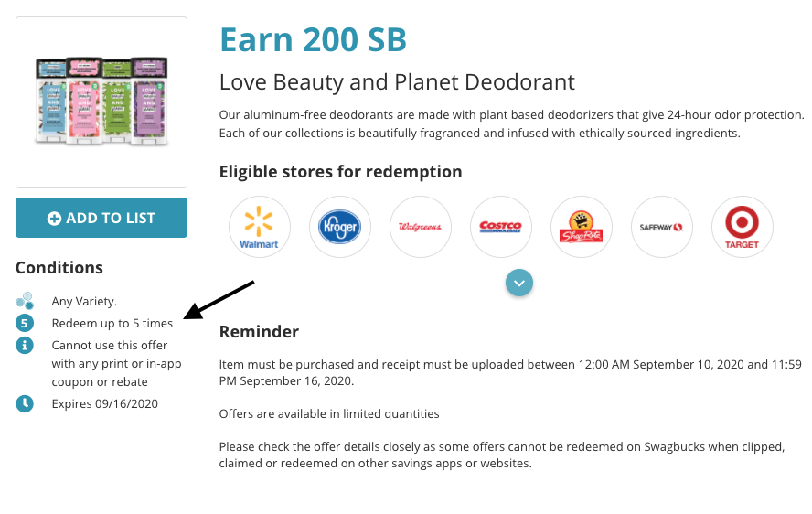
Task: Click the Love Beauty and Planet Deodorant title
Action: tap(397, 82)
